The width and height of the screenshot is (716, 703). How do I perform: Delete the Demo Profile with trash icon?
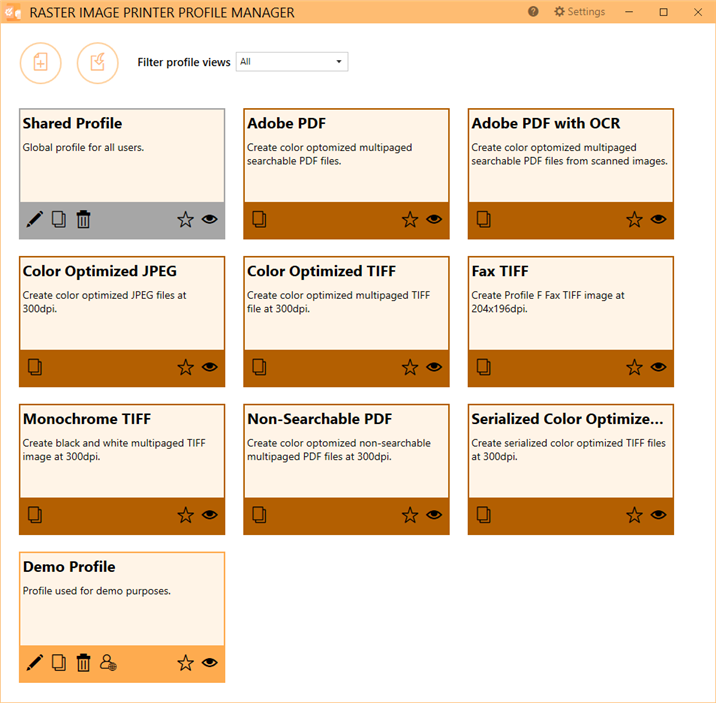83,663
